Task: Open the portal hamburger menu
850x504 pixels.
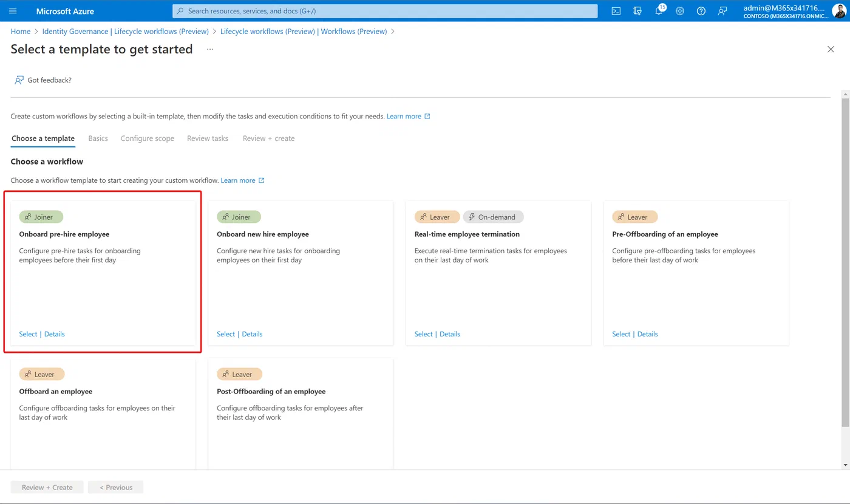Action: (x=13, y=11)
